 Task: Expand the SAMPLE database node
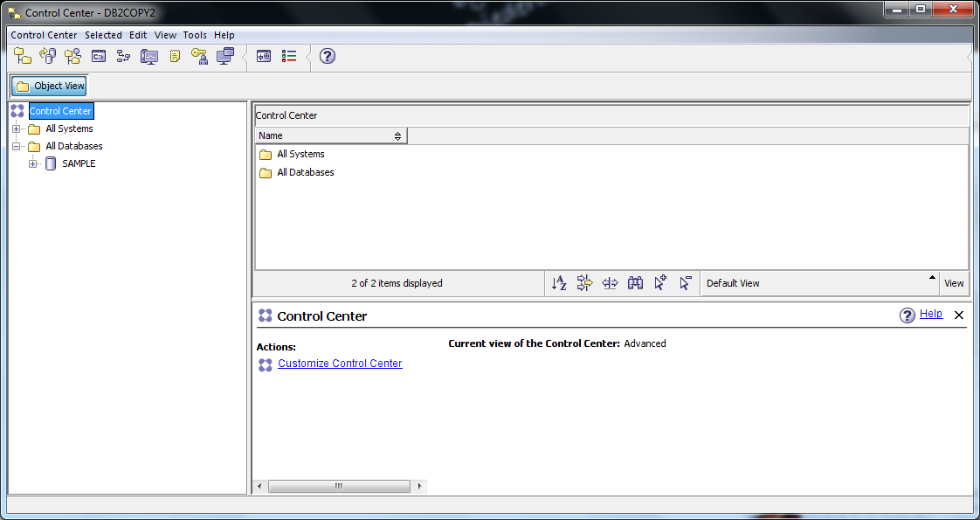[x=31, y=163]
